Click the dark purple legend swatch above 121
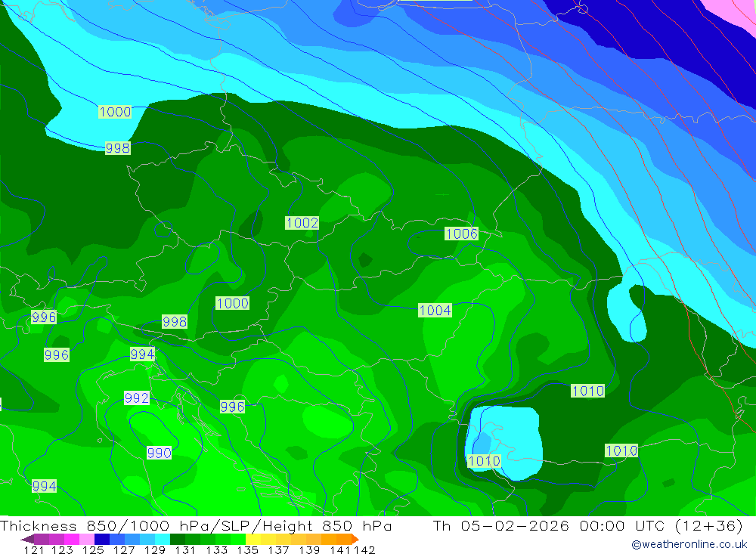The width and height of the screenshot is (756, 554). [x=42, y=539]
